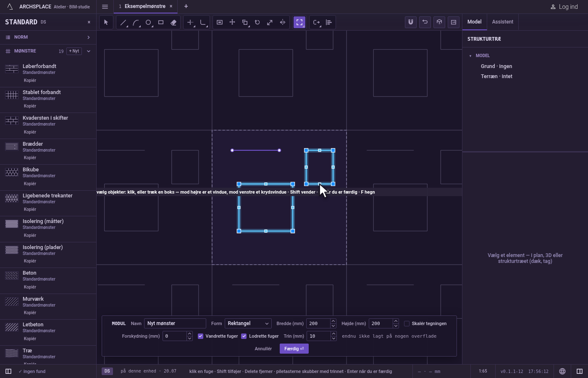The height and width of the screenshot is (378, 588).
Task: Click the Log ind link
Action: [564, 7]
